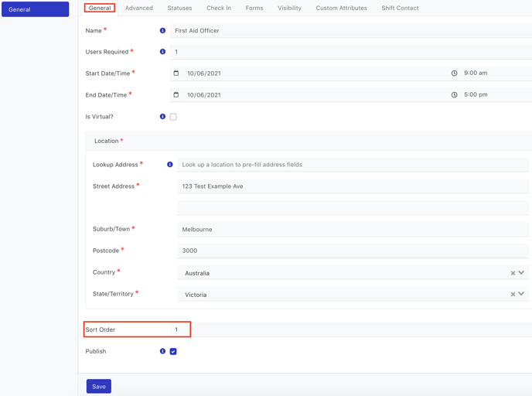Open the Victoria state combo box
The image size is (532, 396).
[353, 294]
